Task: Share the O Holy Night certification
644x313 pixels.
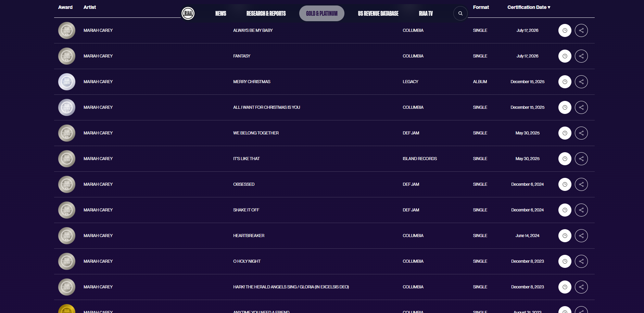Action: [x=581, y=261]
